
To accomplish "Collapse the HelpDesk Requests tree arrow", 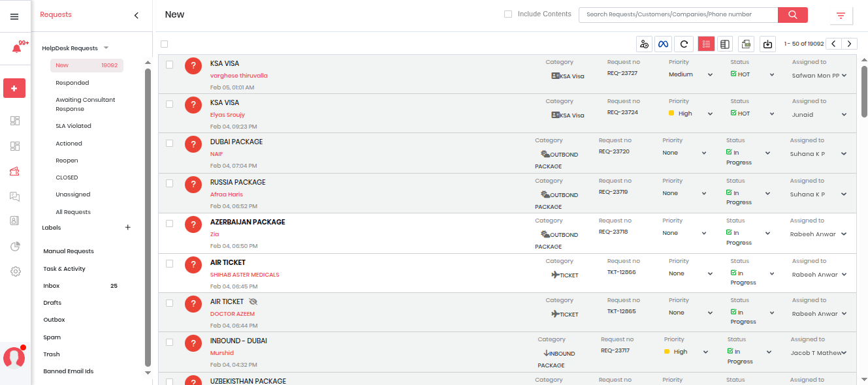I will pyautogui.click(x=106, y=48).
